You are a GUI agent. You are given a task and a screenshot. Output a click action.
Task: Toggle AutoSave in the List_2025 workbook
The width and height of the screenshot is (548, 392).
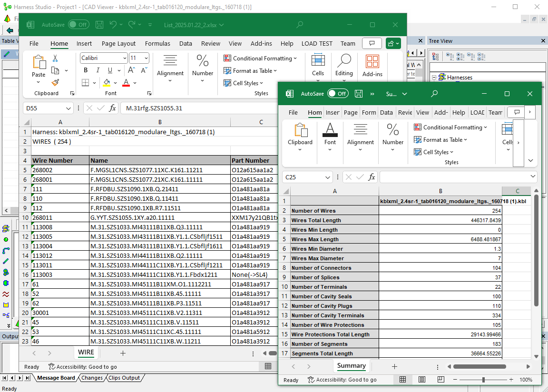[78, 25]
